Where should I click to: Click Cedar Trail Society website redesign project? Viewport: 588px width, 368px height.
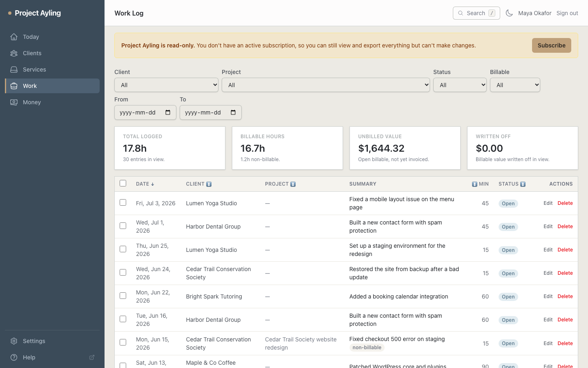point(301,343)
